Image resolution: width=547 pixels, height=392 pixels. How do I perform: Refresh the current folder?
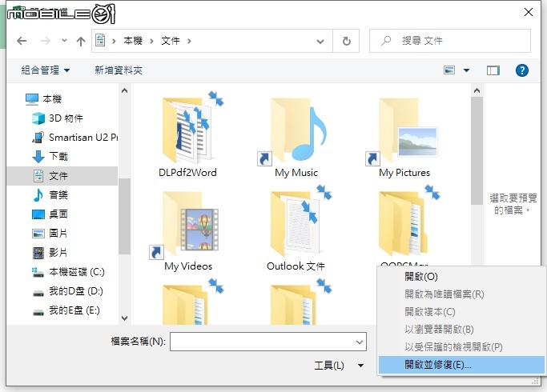click(x=346, y=41)
